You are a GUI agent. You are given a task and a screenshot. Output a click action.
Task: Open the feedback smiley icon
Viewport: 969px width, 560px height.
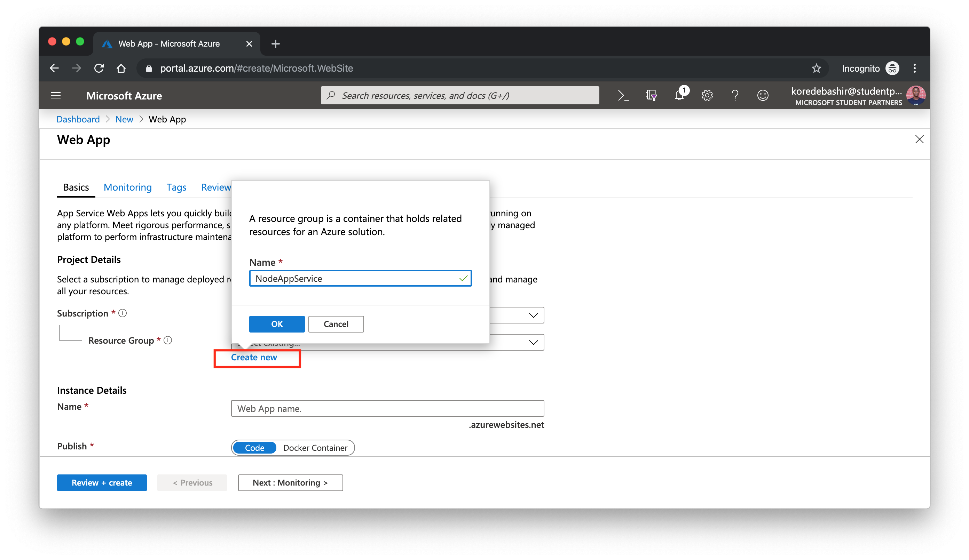coord(763,95)
